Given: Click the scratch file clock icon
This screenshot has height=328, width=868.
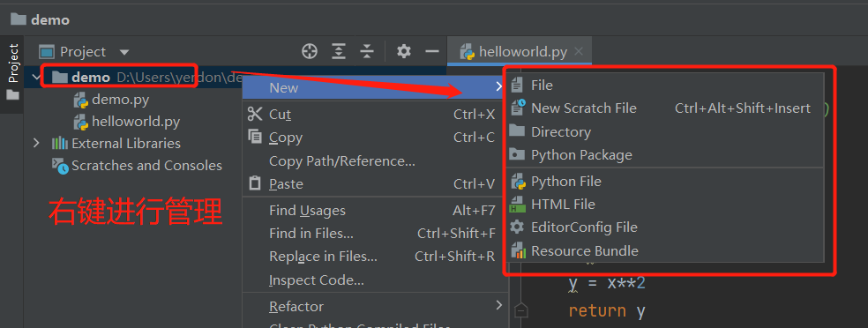Looking at the screenshot, I should [x=518, y=108].
